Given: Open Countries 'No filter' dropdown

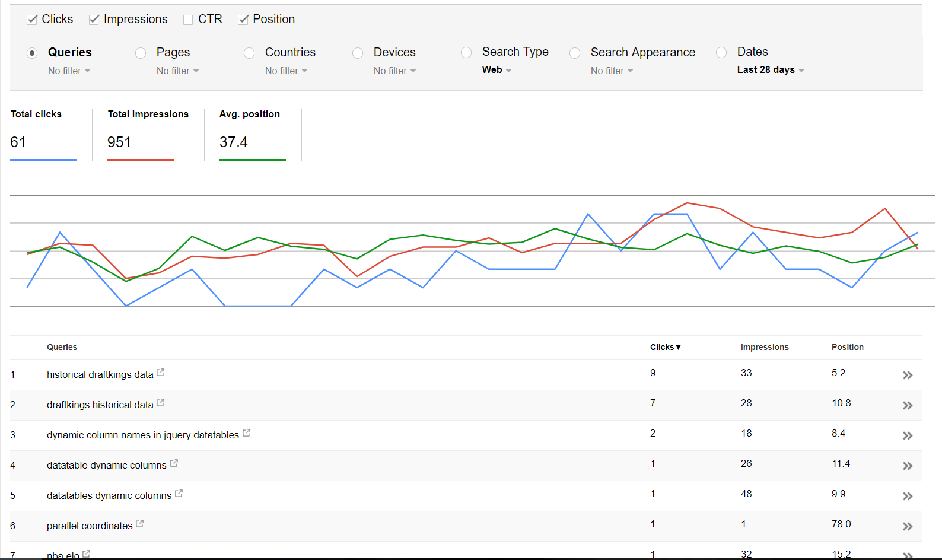Looking at the screenshot, I should click(286, 71).
